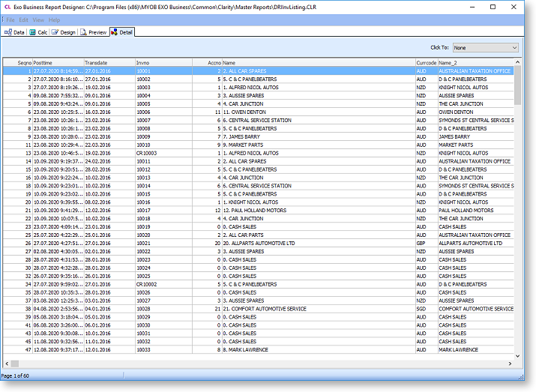
Task: Click the Name column header
Action: tap(319, 62)
